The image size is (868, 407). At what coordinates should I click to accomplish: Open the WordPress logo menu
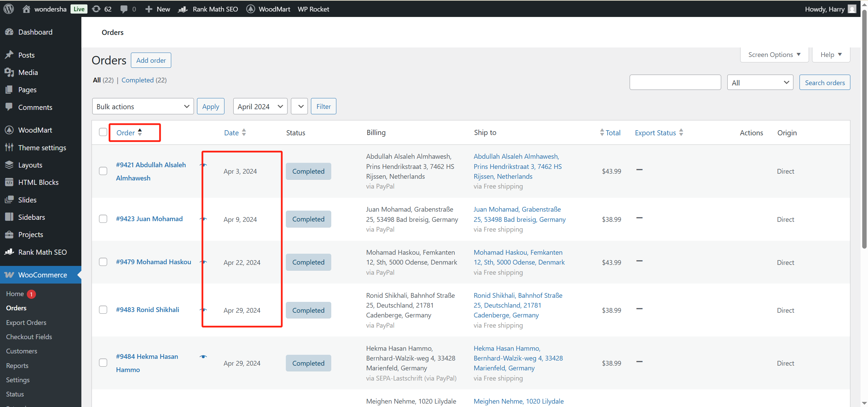pyautogui.click(x=8, y=9)
